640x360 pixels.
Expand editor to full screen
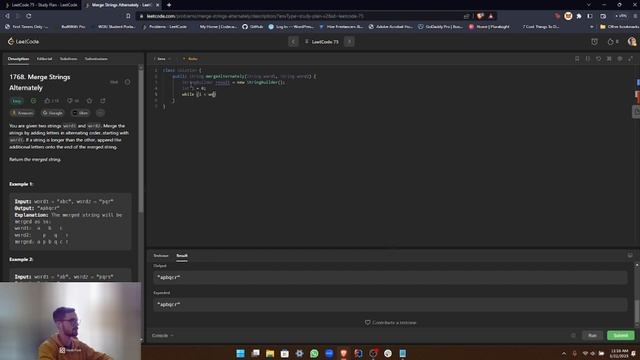[631, 59]
